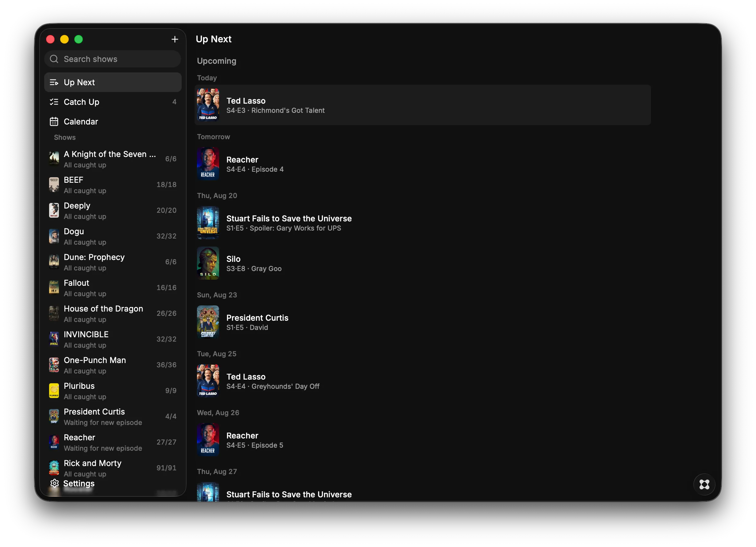Click the Thu, Aug 27 date header
This screenshot has width=756, height=547.
pos(217,472)
